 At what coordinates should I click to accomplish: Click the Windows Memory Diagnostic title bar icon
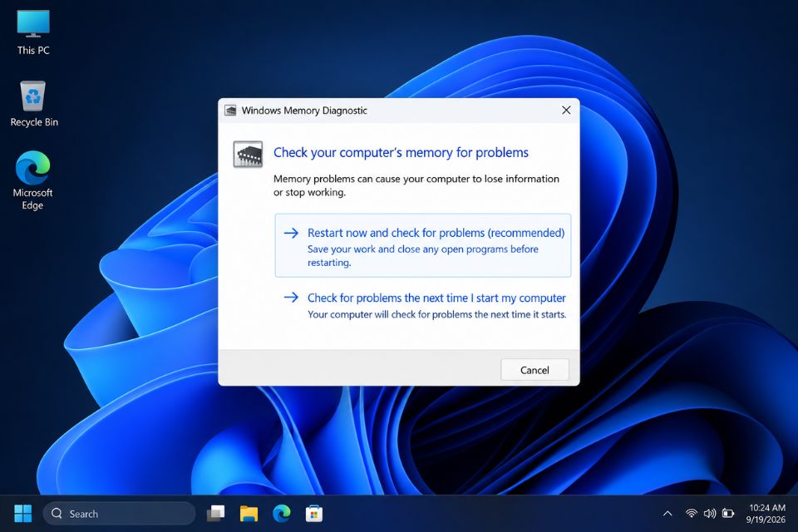[230, 111]
